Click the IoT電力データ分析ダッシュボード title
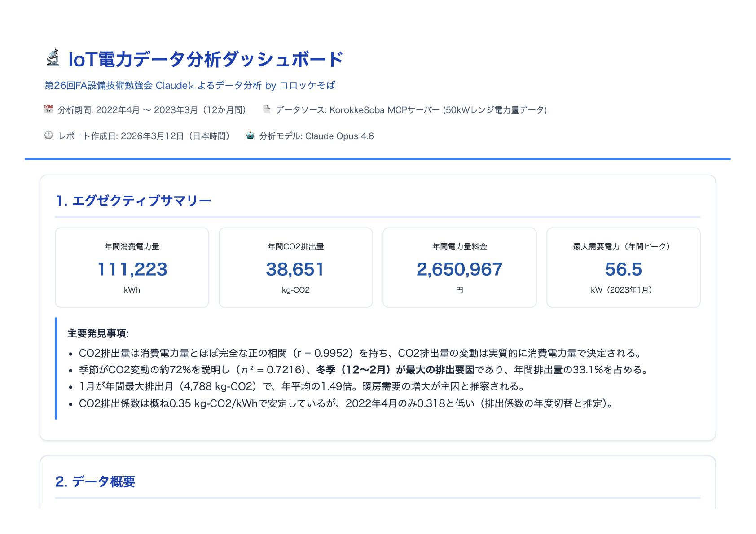 pyautogui.click(x=206, y=59)
